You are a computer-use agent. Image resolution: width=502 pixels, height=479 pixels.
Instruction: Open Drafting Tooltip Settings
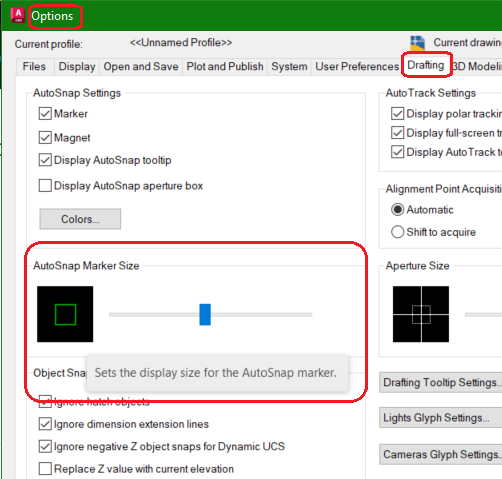[x=441, y=382]
